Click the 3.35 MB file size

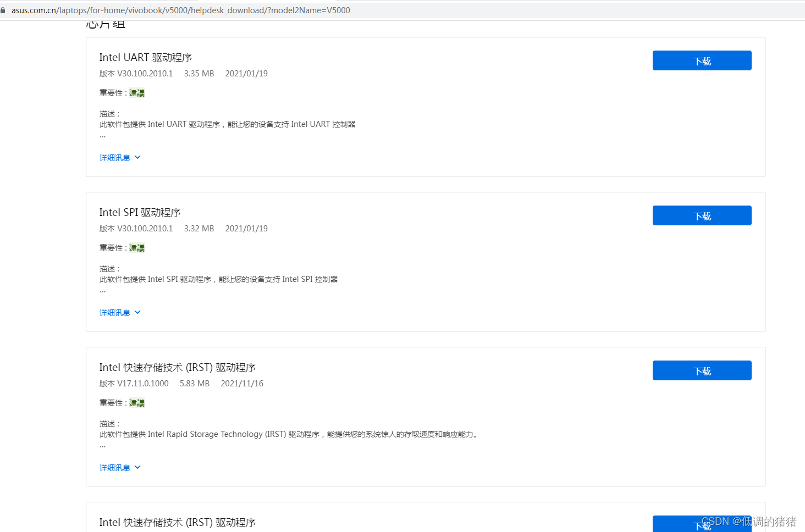[199, 74]
